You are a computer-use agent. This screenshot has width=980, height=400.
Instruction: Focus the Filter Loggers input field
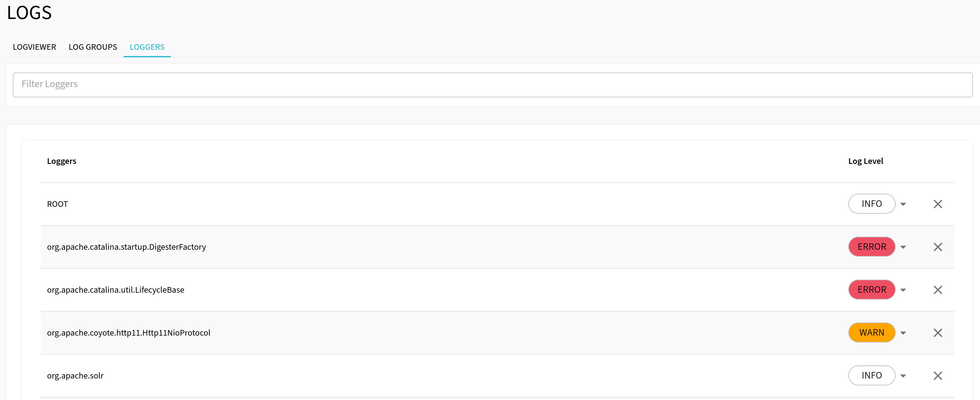pos(492,84)
